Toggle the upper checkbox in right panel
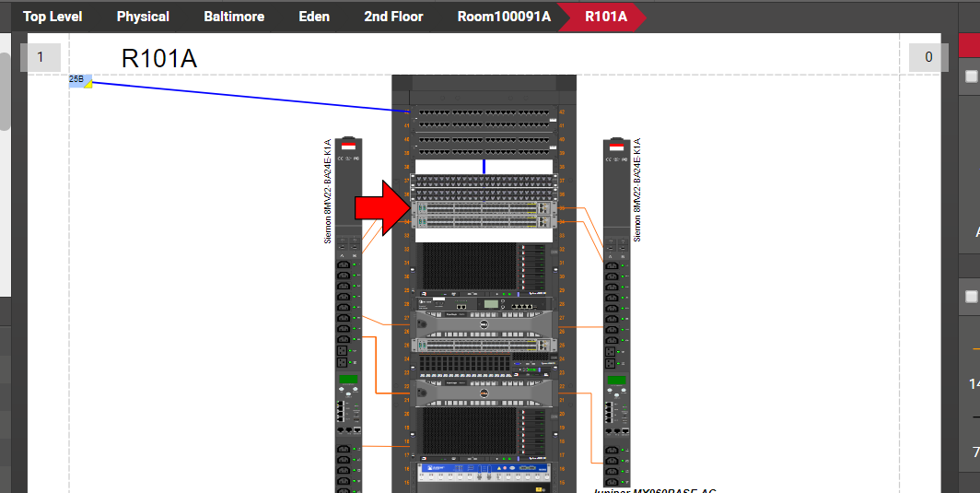This screenshot has height=493, width=980. (971, 77)
